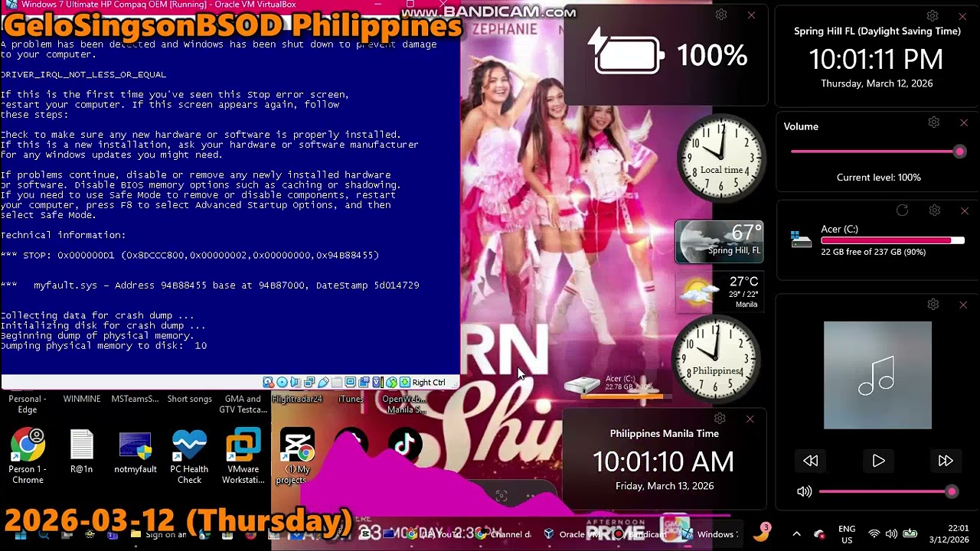Open Person 1 - Chrome desktop shortcut
The height and width of the screenshot is (551, 980).
[x=28, y=457]
